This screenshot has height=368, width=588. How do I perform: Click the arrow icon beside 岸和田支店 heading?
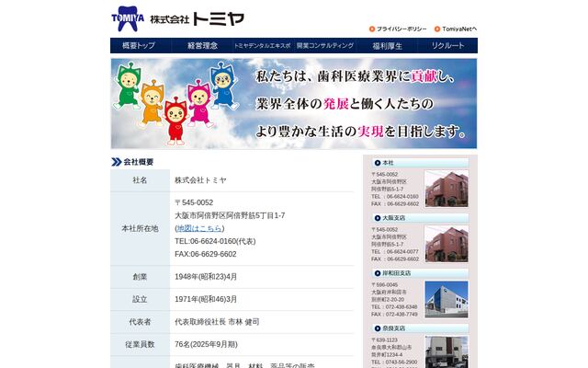click(378, 273)
